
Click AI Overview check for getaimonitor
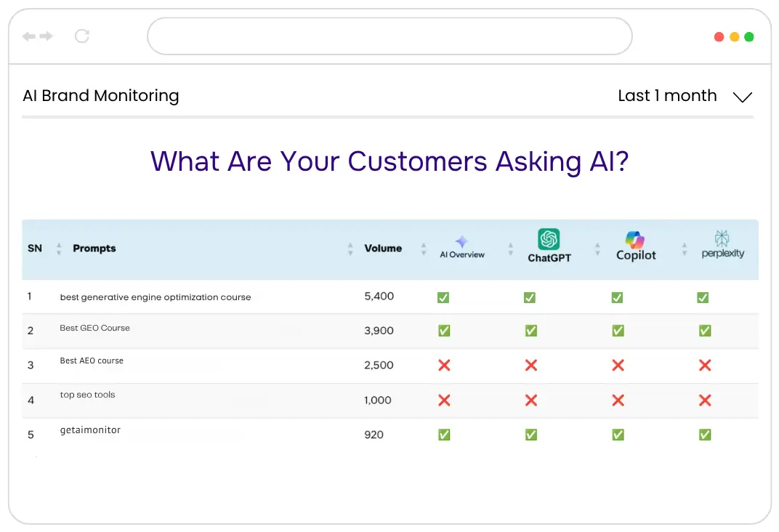[x=444, y=435]
